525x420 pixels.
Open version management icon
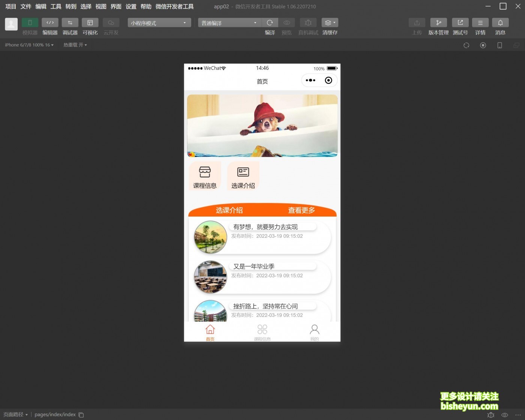439,22
